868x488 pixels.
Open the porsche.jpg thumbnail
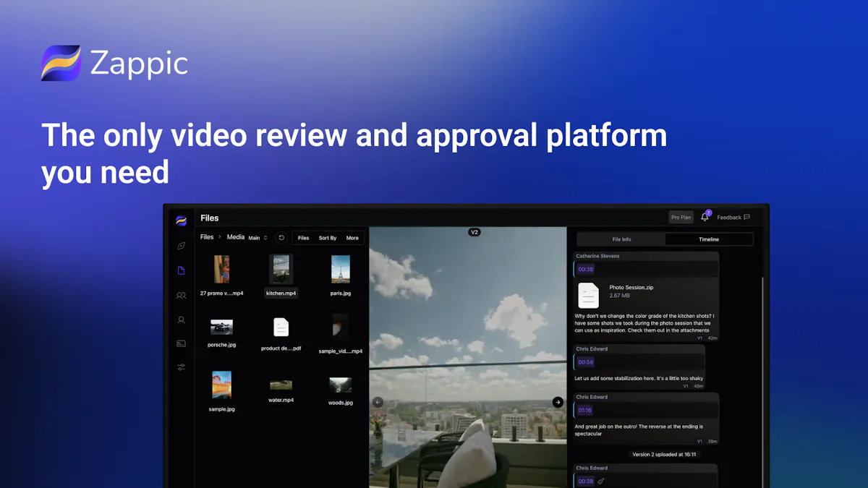pos(221,328)
